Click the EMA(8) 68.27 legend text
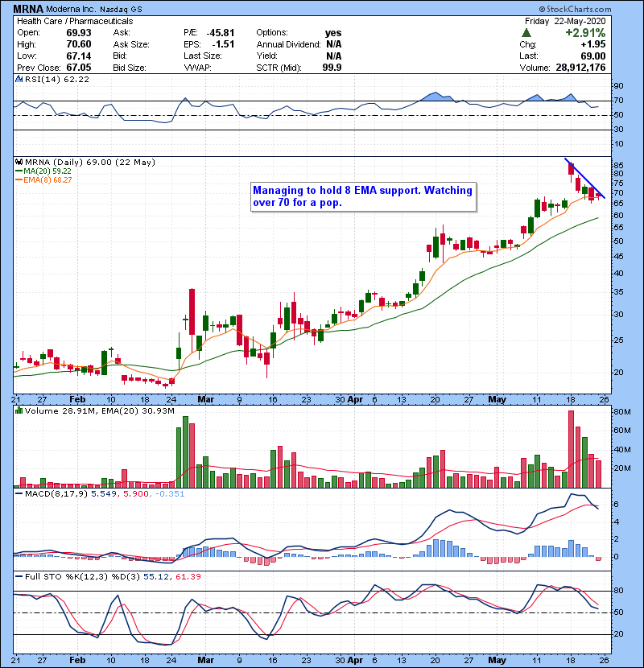 tap(47, 180)
